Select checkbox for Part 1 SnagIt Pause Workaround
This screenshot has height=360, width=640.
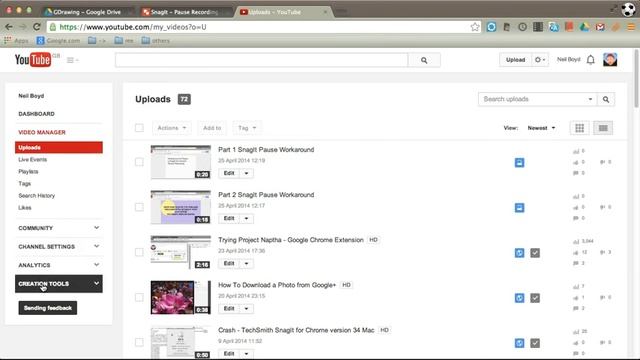(x=139, y=162)
